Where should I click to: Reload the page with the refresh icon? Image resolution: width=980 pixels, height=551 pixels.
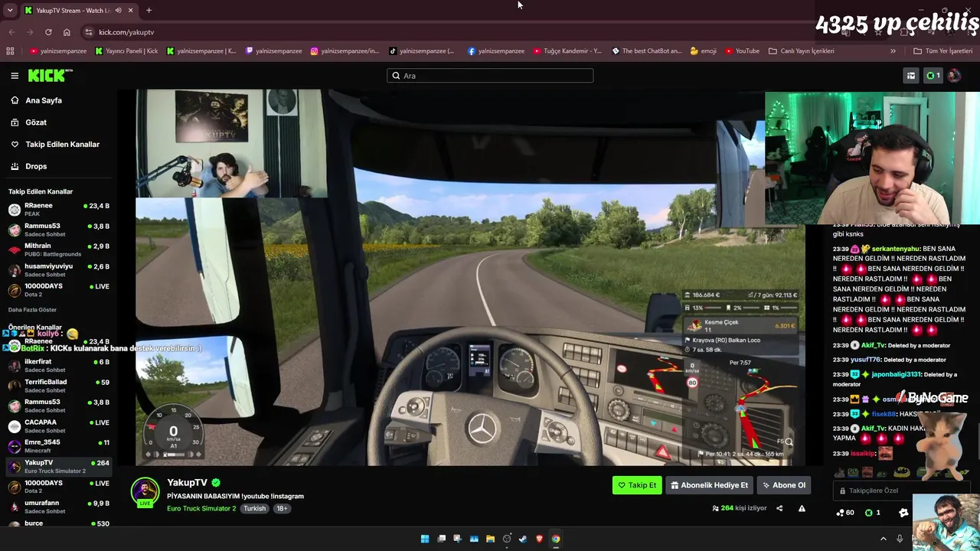click(48, 32)
